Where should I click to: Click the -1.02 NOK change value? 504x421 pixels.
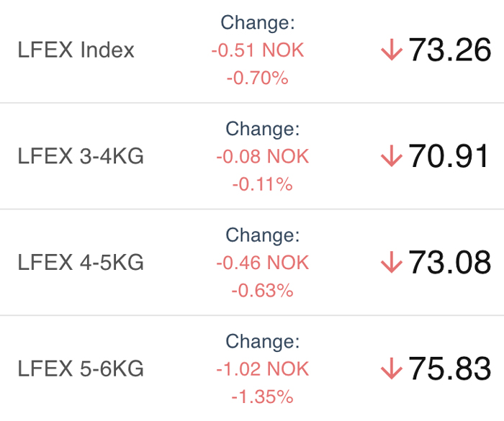pyautogui.click(x=263, y=369)
